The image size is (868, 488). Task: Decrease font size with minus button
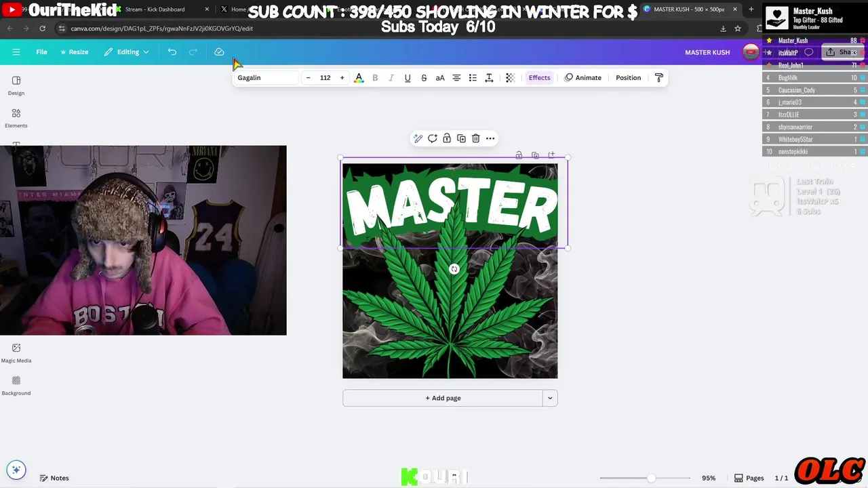click(x=308, y=78)
